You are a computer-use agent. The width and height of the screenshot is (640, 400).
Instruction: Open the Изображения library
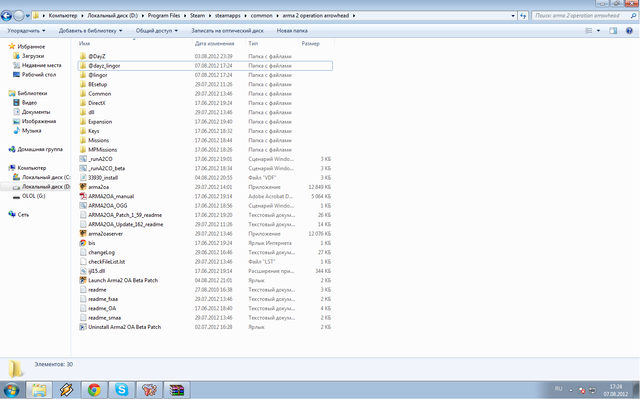click(x=35, y=121)
